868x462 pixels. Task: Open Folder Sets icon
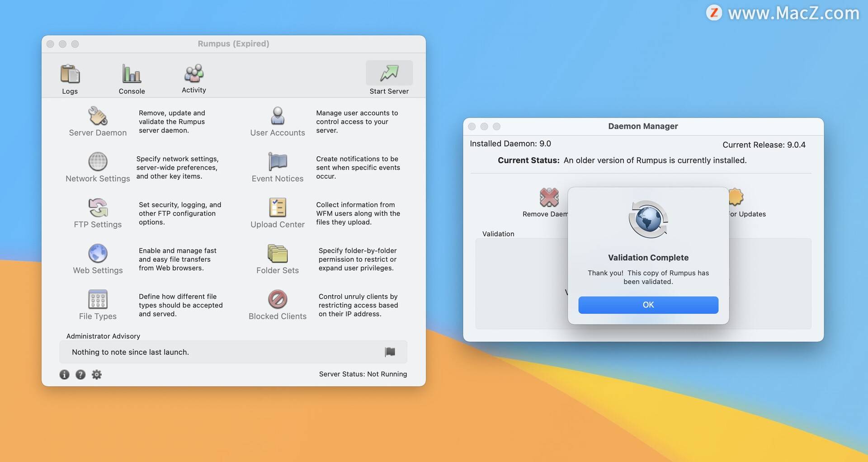[278, 253]
